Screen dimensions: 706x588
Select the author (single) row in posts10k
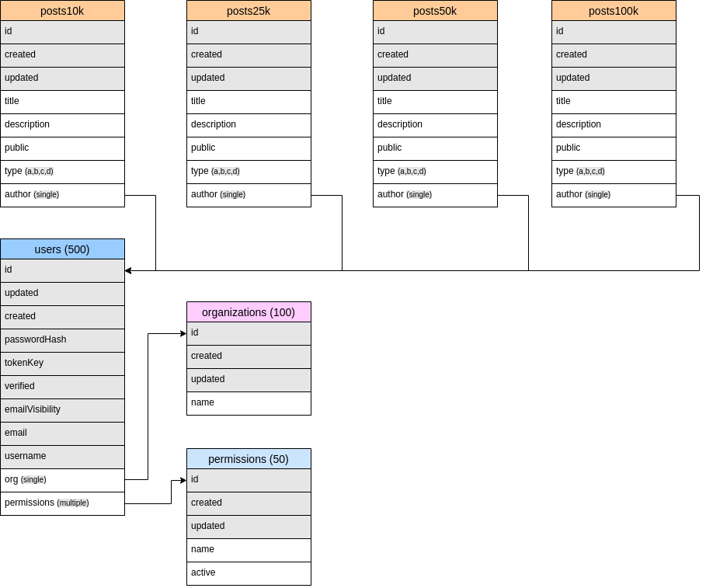pos(63,195)
